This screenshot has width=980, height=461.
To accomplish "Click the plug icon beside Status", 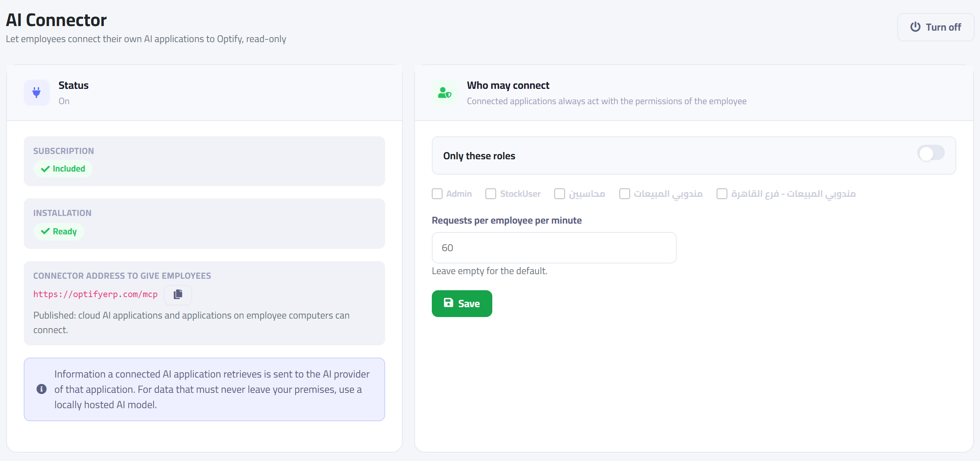I will (37, 92).
